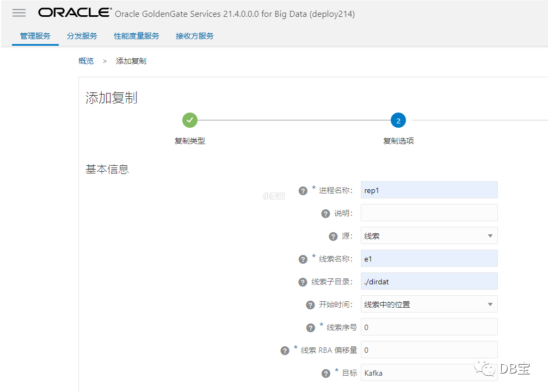Click the completed 复制类型 step checkmark
This screenshot has height=392, width=548.
point(190,120)
